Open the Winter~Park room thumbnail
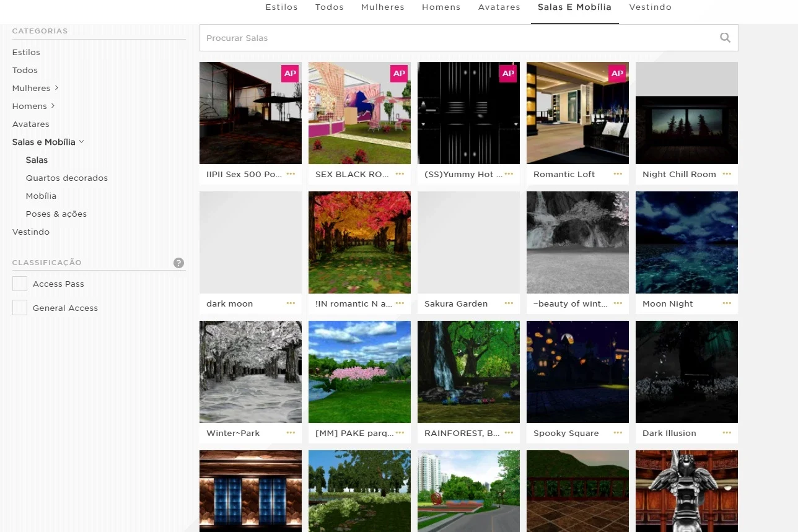Viewport: 798px width, 532px height. (x=250, y=372)
